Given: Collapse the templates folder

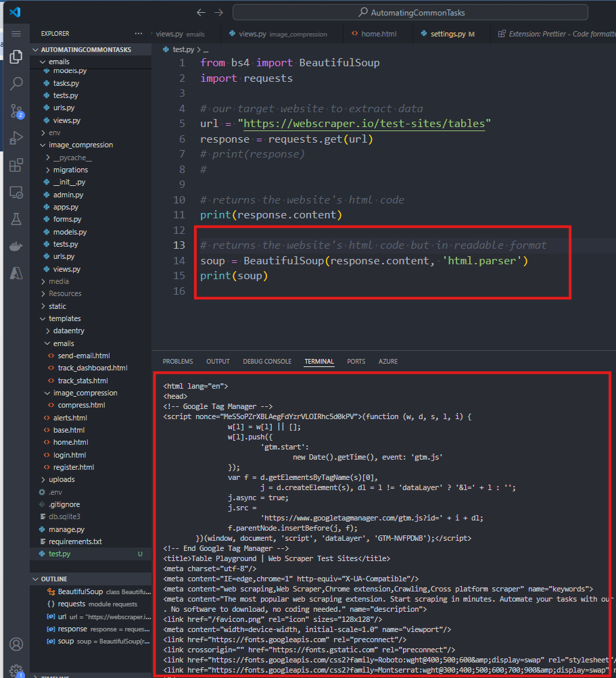Looking at the screenshot, I should (x=91, y=318).
